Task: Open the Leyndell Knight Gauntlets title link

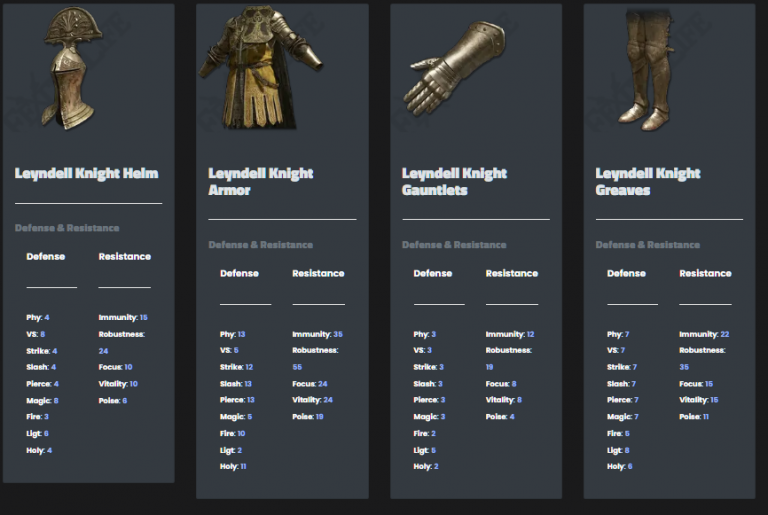Action: coord(454,181)
